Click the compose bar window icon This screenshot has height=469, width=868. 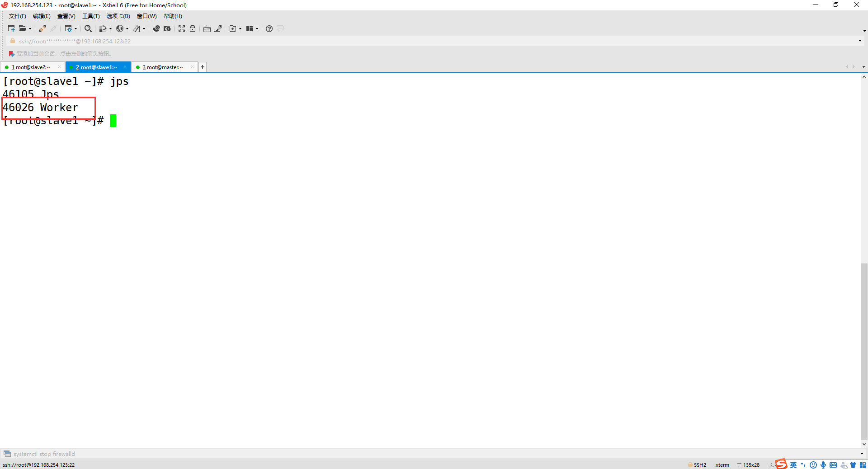7,454
